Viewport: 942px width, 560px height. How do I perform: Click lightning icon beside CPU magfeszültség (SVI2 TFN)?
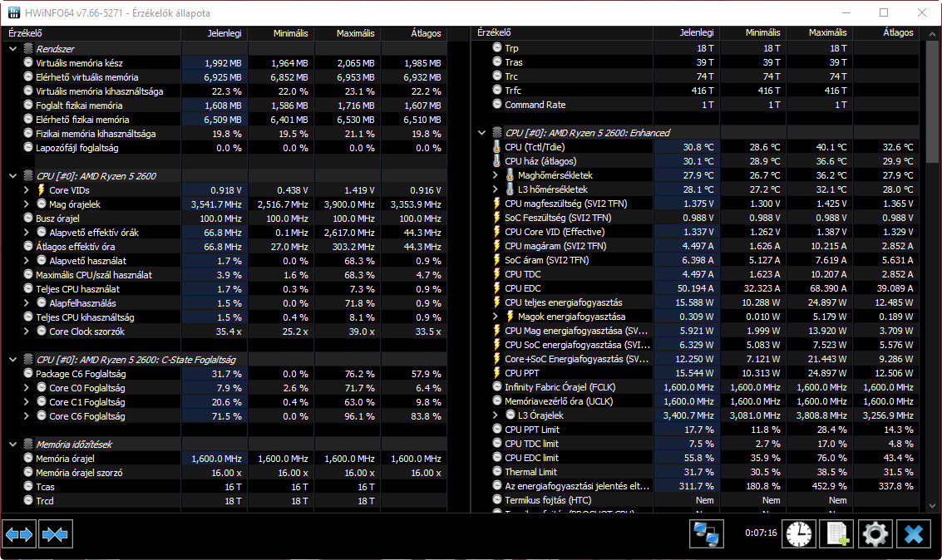pos(497,204)
